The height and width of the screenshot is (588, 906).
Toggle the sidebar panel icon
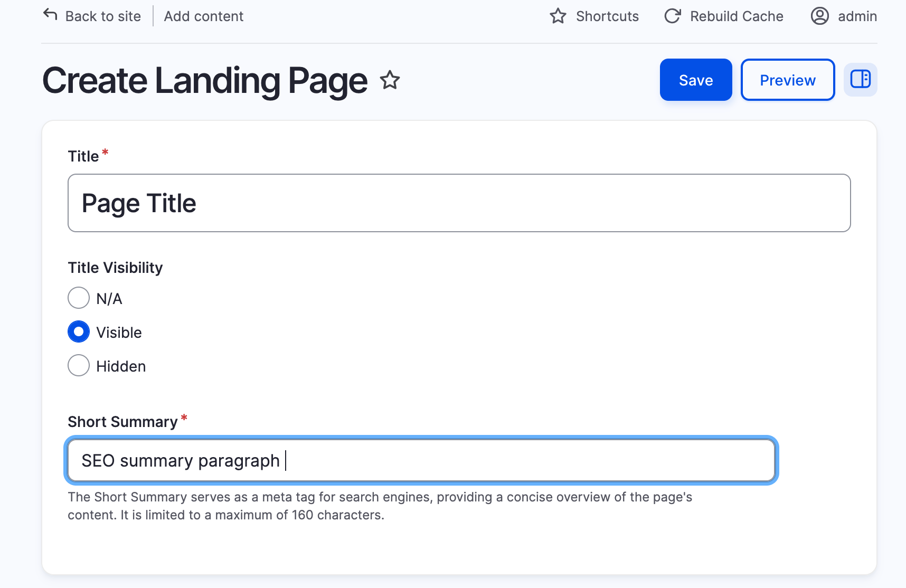[x=860, y=80]
